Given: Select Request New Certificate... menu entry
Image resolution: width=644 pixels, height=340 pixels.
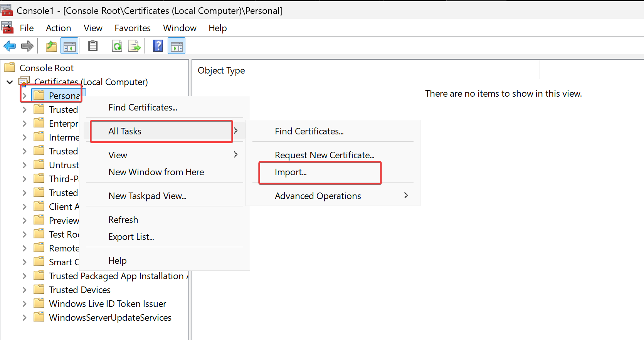Looking at the screenshot, I should pos(325,155).
